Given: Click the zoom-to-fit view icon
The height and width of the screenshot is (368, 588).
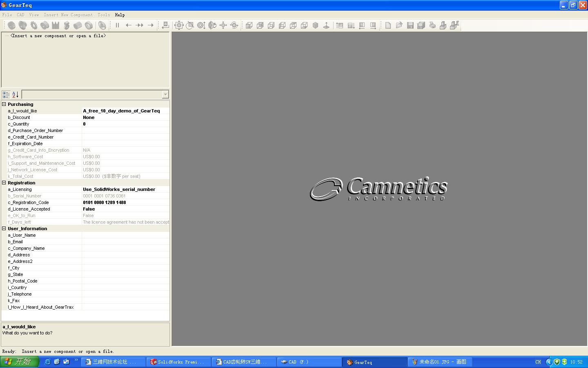Looking at the screenshot, I should pyautogui.click(x=179, y=25).
